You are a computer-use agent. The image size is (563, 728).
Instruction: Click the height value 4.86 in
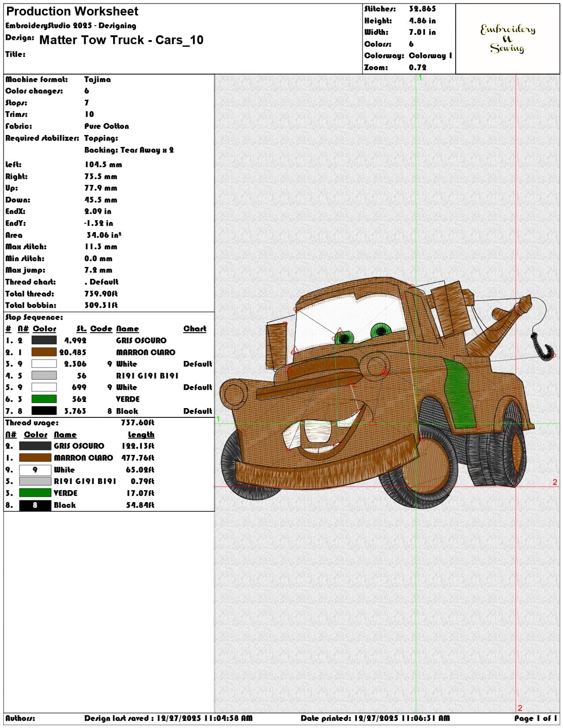click(x=422, y=21)
